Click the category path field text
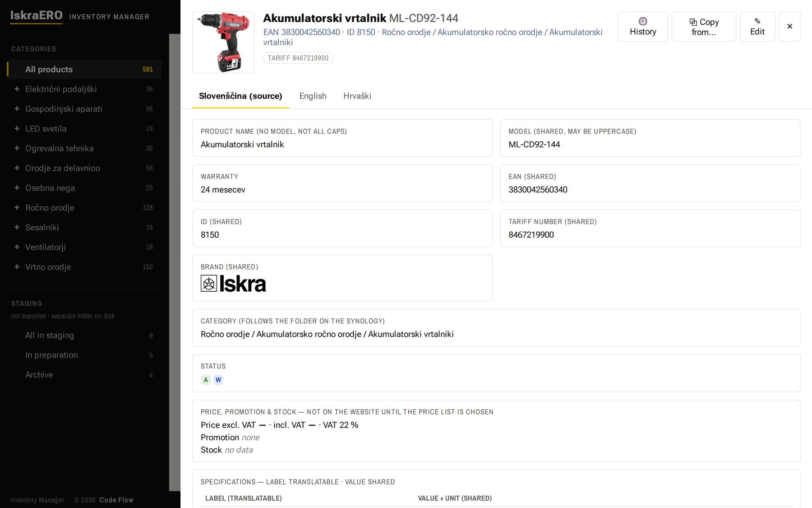Viewport: 812px width, 508px height. pos(327,334)
